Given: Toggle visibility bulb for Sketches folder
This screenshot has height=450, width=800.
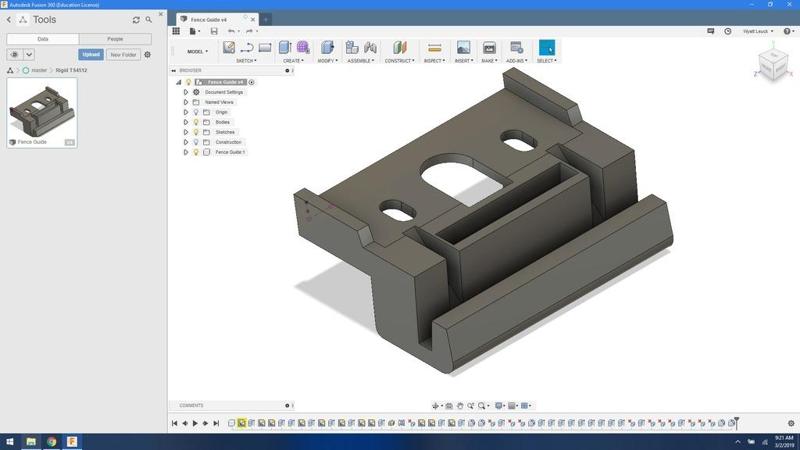Looking at the screenshot, I should pos(195,132).
